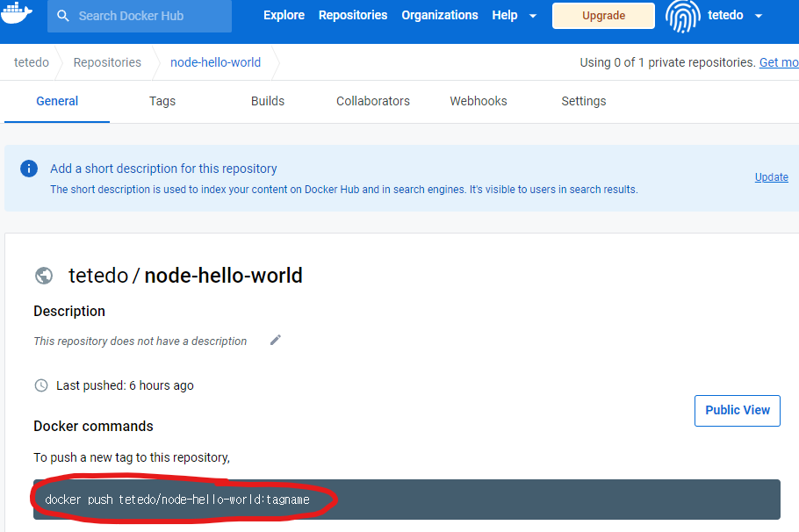Switch to the Settings tab
Viewport: 799px width, 532px height.
[x=584, y=101]
